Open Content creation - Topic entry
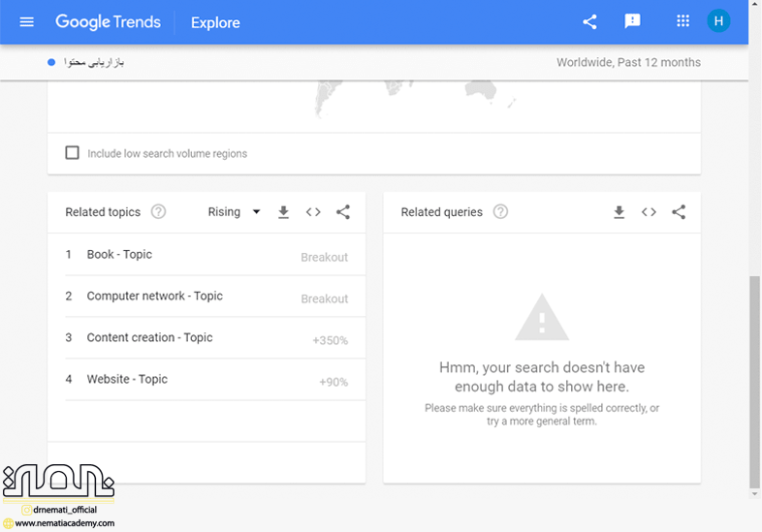 (149, 338)
